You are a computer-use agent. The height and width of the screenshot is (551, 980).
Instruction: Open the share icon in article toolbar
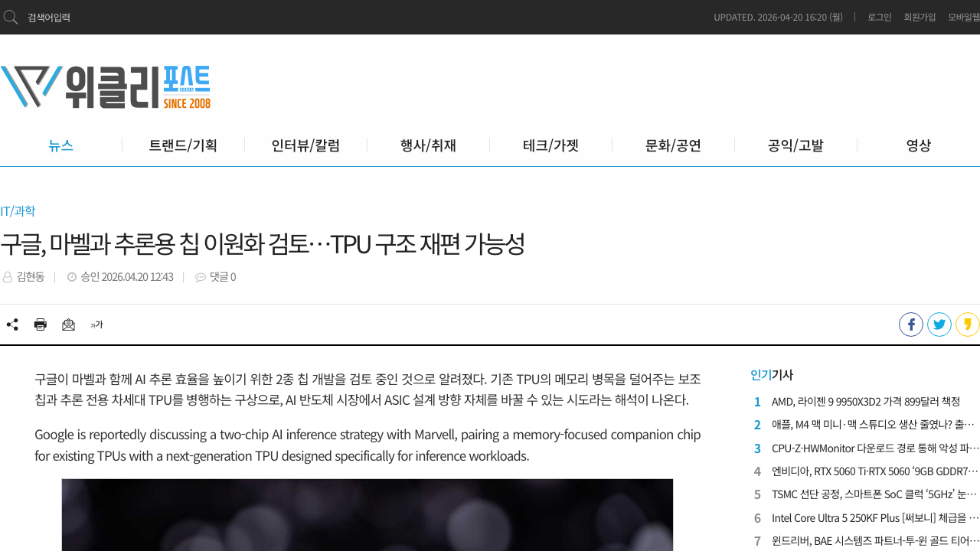tap(12, 324)
